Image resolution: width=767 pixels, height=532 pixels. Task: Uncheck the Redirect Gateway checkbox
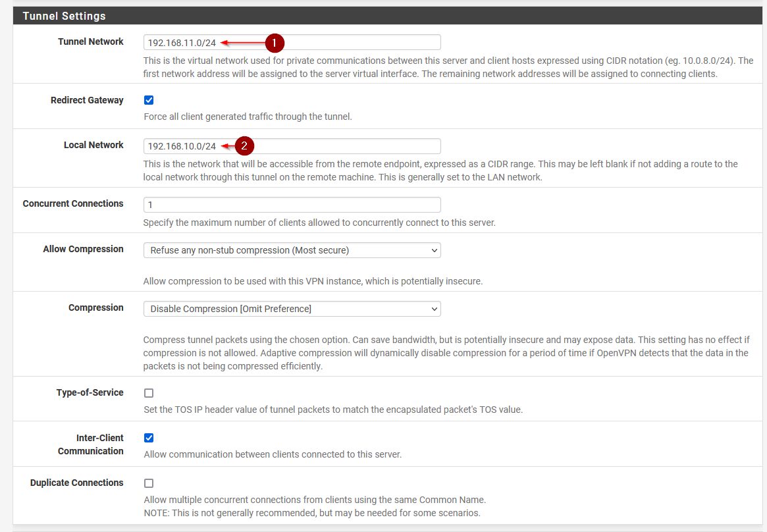click(149, 100)
